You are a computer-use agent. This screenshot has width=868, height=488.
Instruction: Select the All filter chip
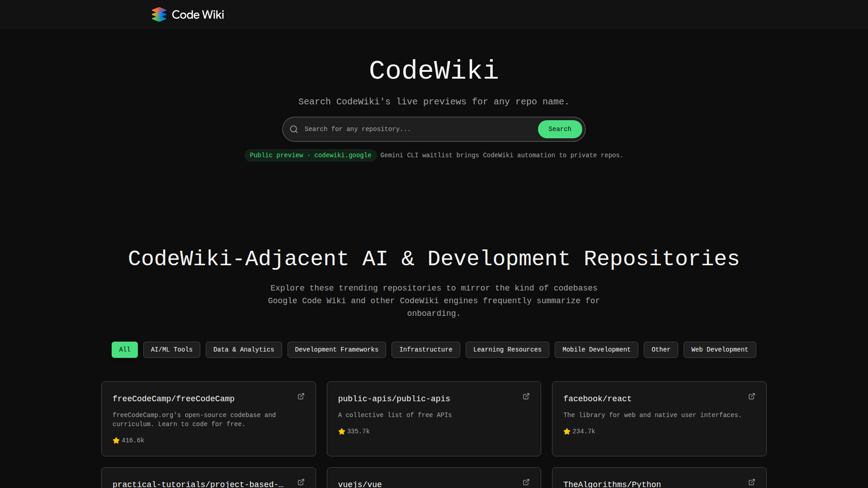(125, 350)
